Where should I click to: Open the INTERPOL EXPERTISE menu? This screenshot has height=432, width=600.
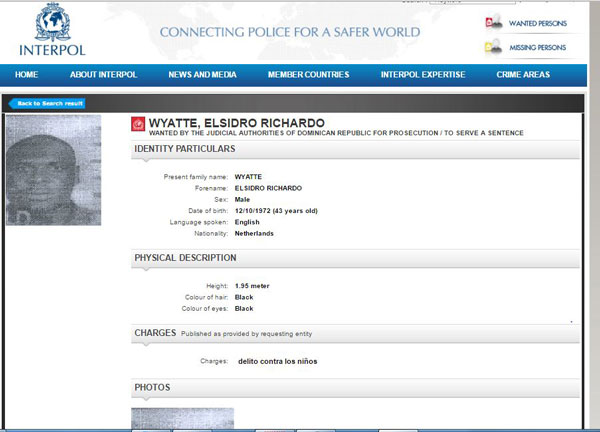click(x=423, y=75)
